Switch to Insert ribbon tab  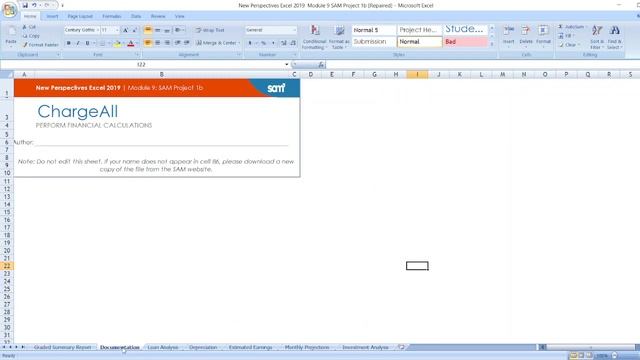tap(52, 16)
